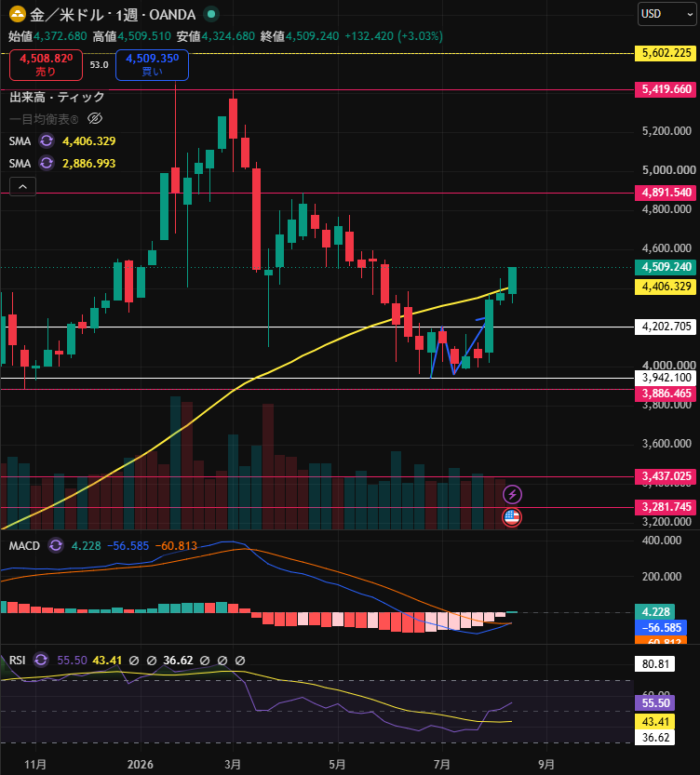Click the 9月 time axis label

pos(545,764)
